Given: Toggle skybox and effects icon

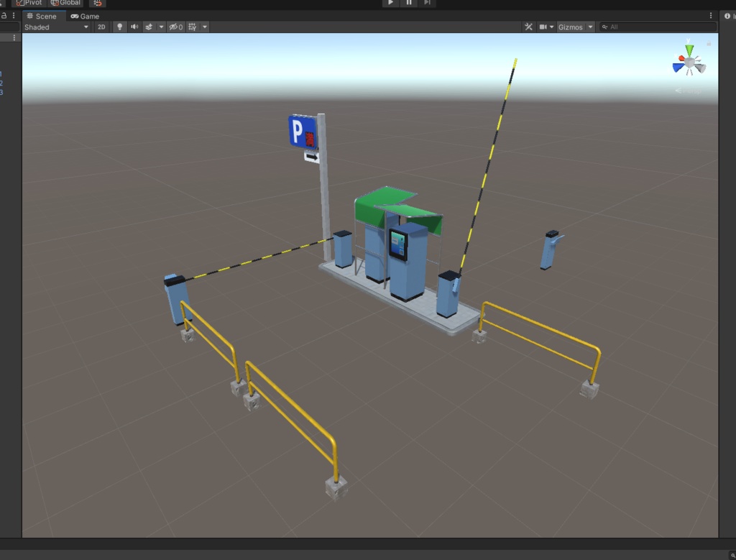Looking at the screenshot, I should [x=149, y=27].
